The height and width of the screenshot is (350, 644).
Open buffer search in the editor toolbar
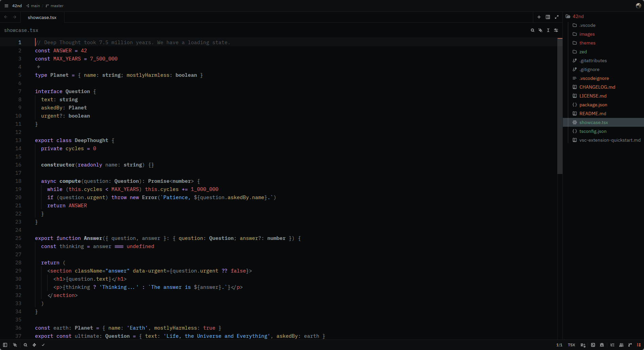click(533, 30)
